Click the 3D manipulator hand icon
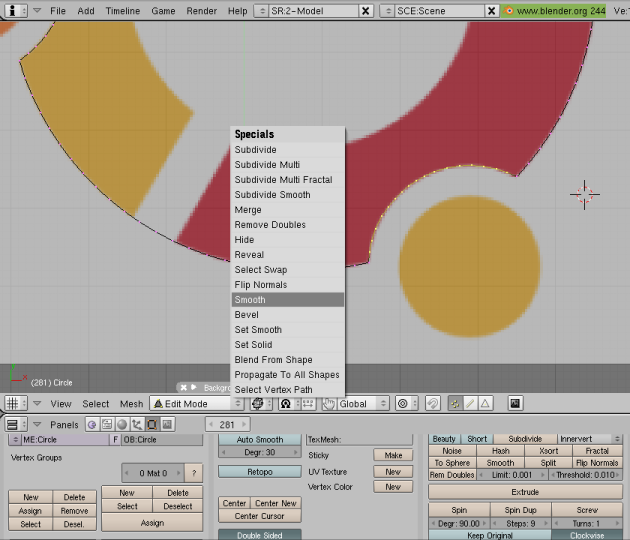The width and height of the screenshot is (630, 540). [329, 403]
